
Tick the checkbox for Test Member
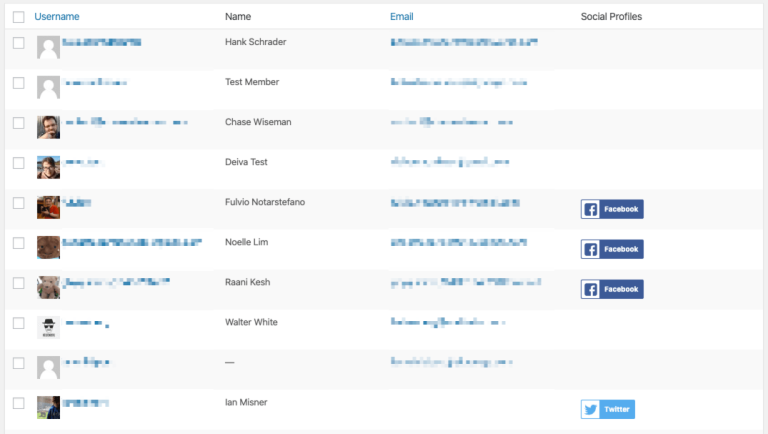coord(19,83)
